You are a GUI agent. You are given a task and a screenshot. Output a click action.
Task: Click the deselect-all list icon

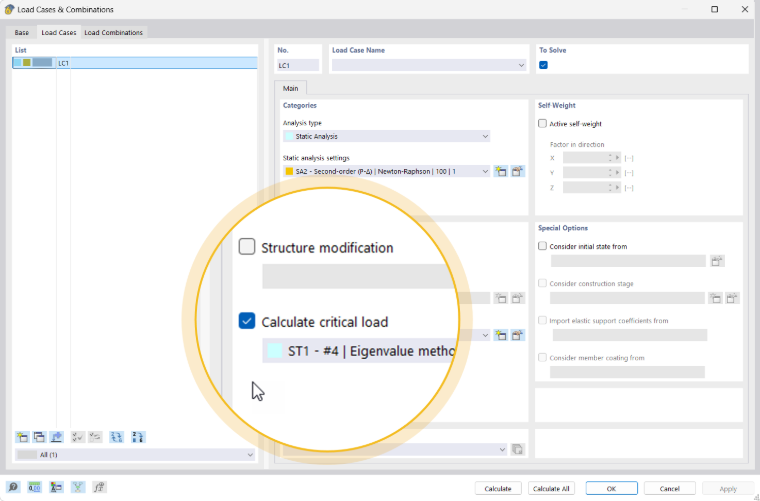coord(95,437)
